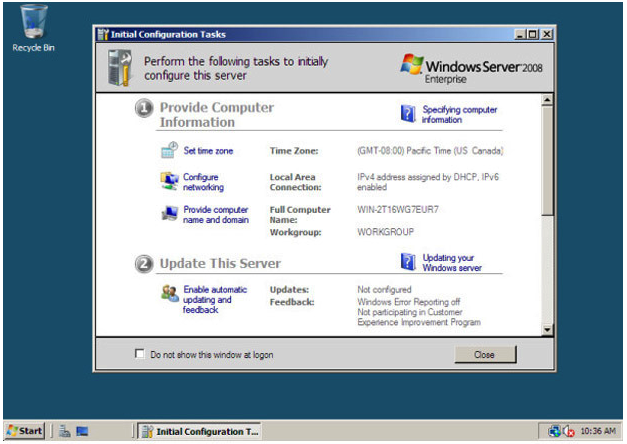Viewport: 627px width, 444px height.
Task: Click Provide Computer Information section heading
Action: 217,115
